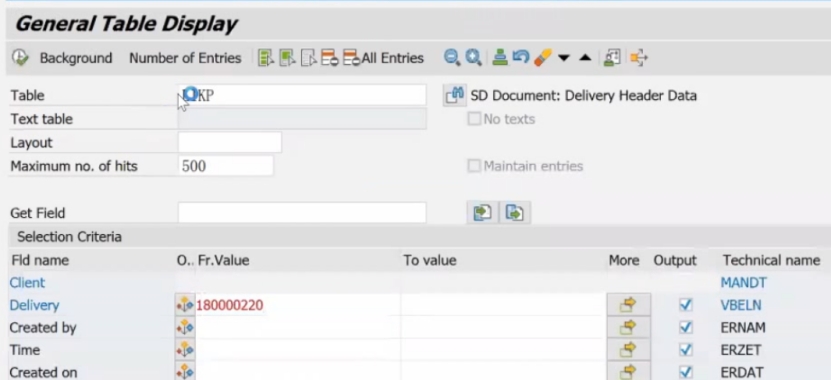Click the zoom in magnifier icon

click(x=473, y=57)
